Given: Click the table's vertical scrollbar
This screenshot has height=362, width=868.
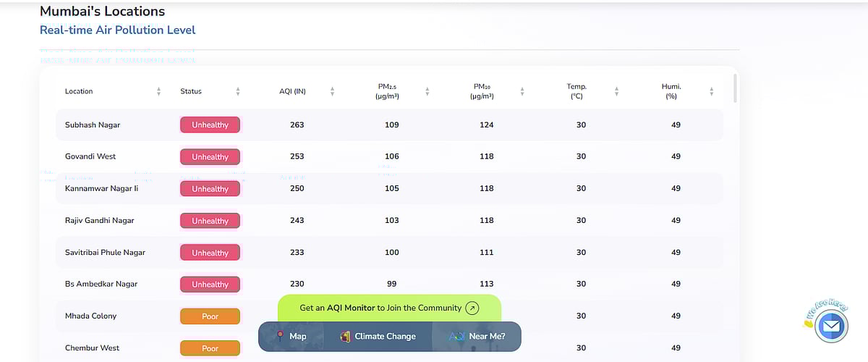Looking at the screenshot, I should 734,87.
